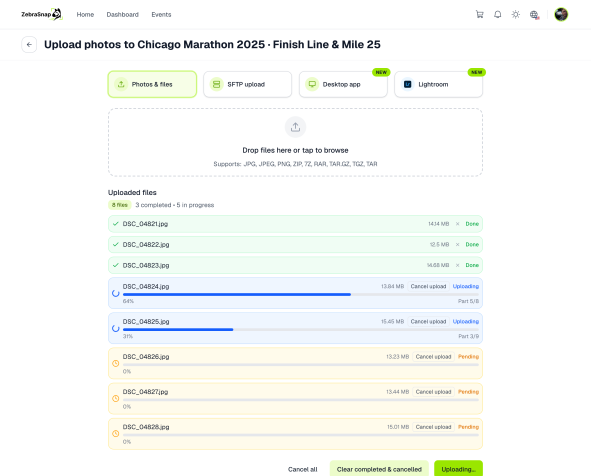The height and width of the screenshot is (476, 591).
Task: Click the back arrow button
Action: pos(29,44)
